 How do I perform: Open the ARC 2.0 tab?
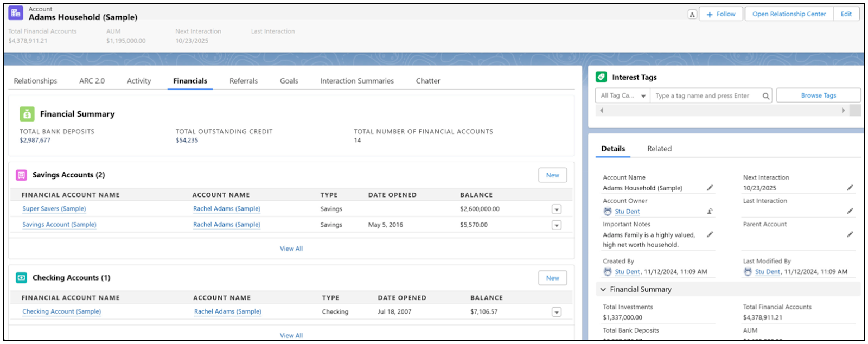(x=92, y=81)
